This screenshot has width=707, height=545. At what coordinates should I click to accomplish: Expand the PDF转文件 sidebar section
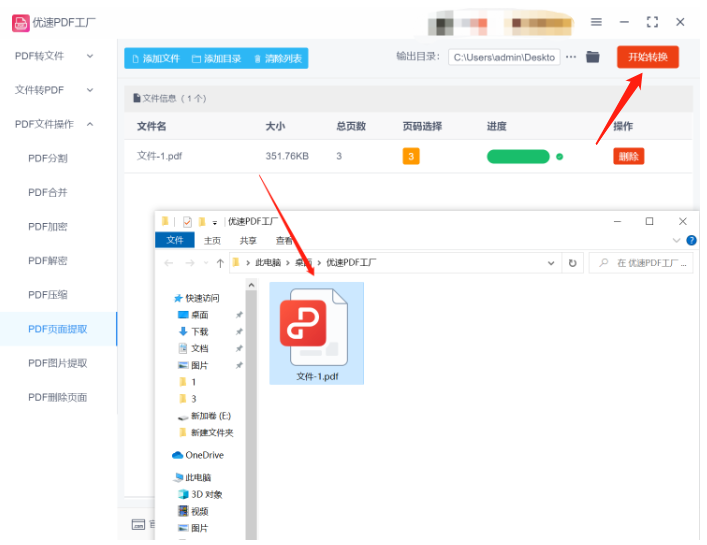point(54,56)
